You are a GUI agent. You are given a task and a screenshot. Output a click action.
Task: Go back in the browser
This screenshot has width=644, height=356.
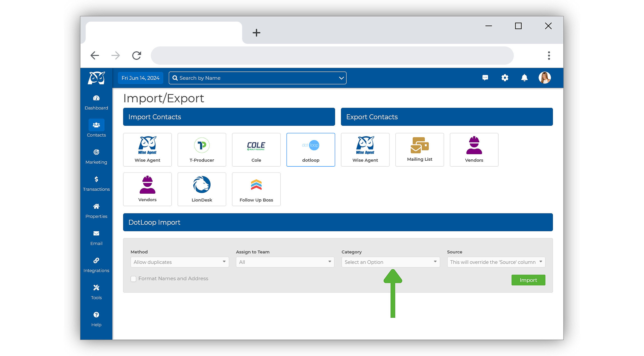(95, 55)
